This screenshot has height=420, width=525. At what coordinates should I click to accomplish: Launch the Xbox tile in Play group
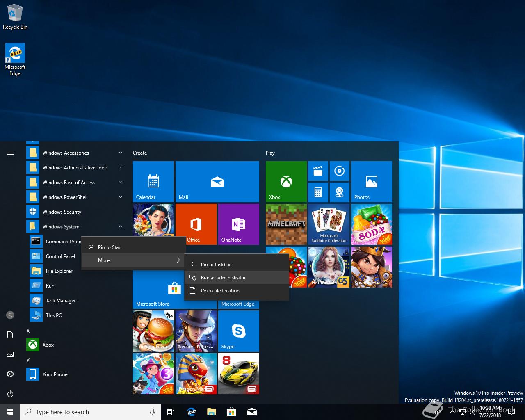(286, 182)
